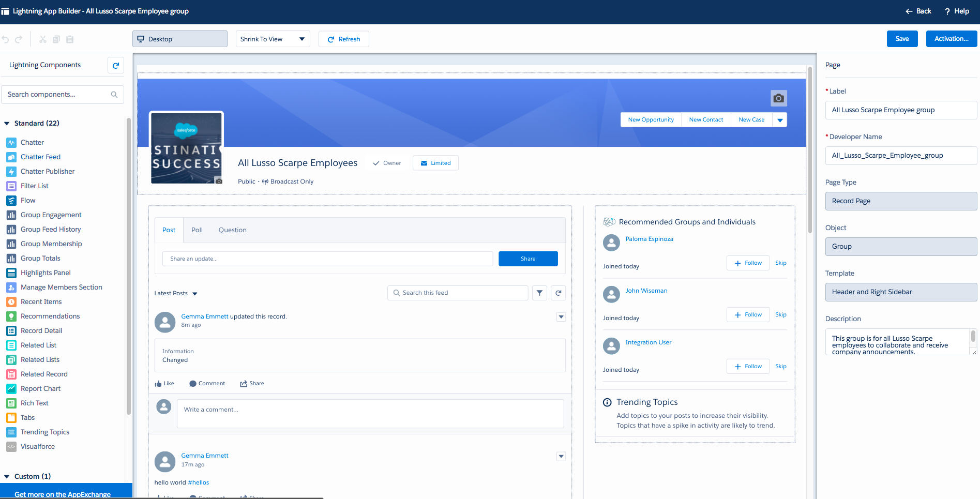Click the copy icon in toolbar
The image size is (980, 499).
pos(56,39)
